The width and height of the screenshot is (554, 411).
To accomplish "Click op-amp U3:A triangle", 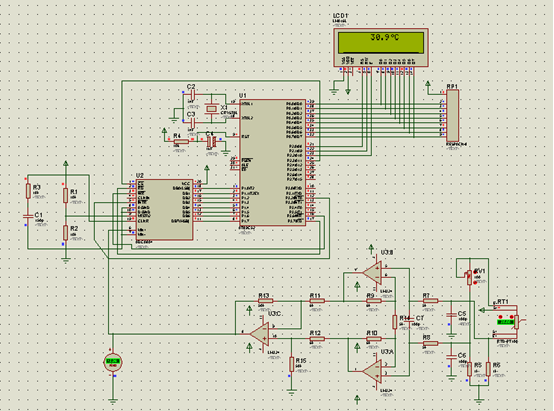I will click(x=373, y=371).
